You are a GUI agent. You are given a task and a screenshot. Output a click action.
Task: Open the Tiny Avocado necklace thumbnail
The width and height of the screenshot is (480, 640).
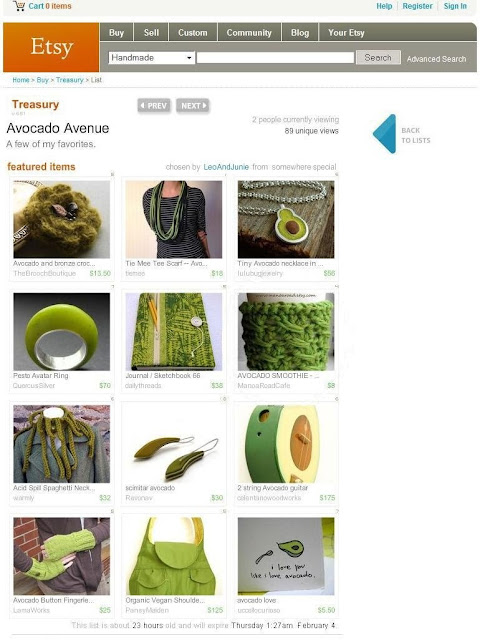pos(286,220)
